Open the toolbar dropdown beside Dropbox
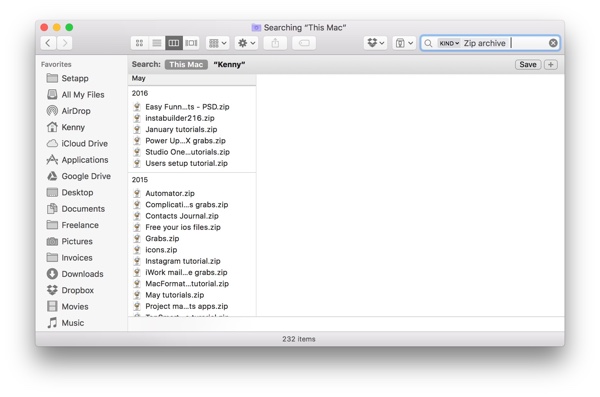 point(404,43)
